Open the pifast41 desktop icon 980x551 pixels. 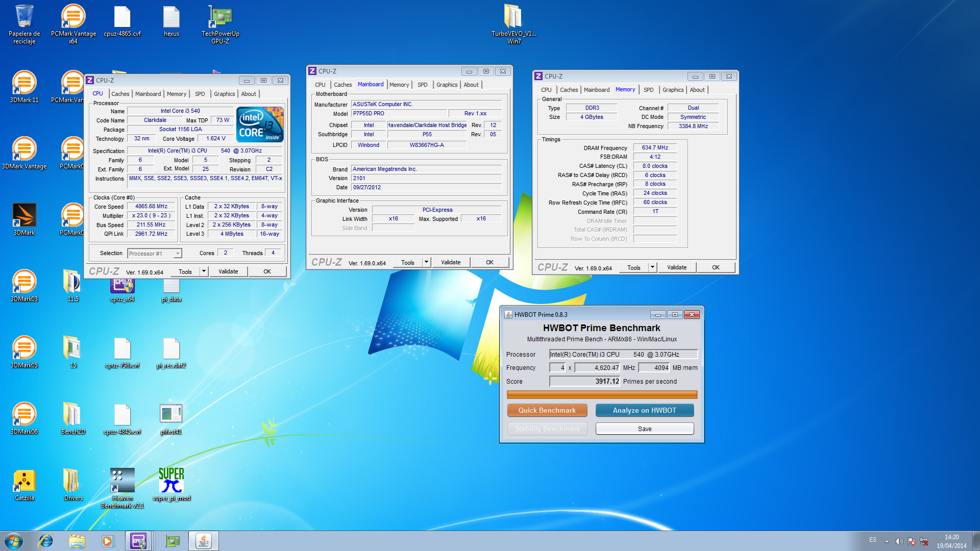[171, 418]
